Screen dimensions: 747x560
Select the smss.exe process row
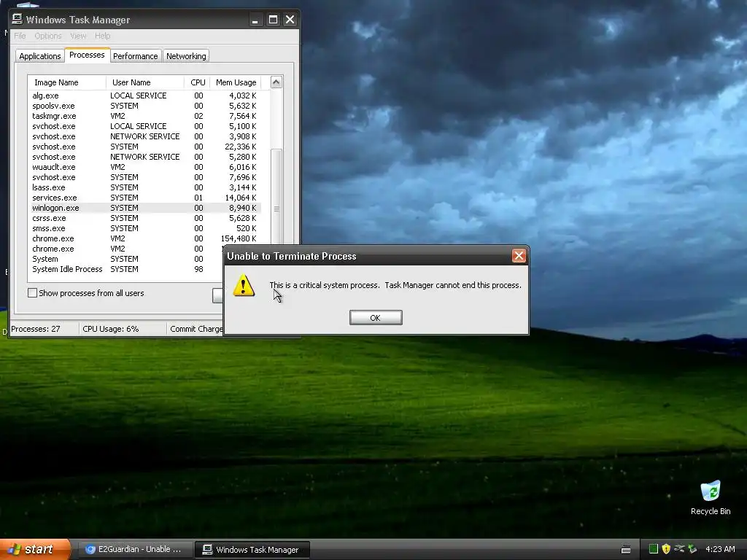(x=145, y=228)
